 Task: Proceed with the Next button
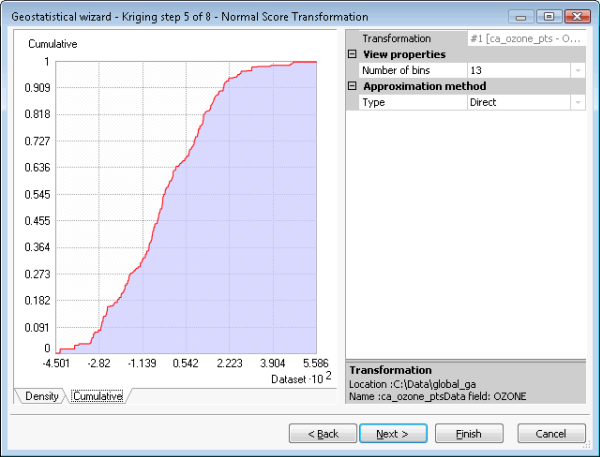pyautogui.click(x=393, y=433)
